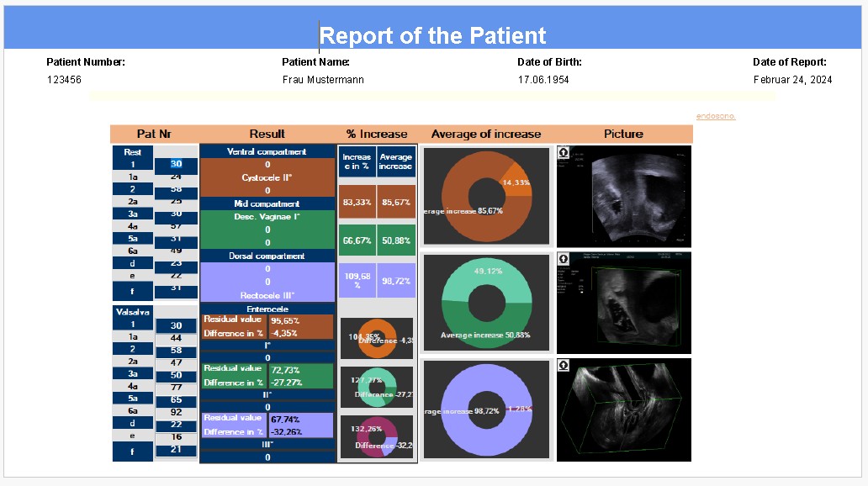The height and width of the screenshot is (486, 868).
Task: Open the endosono link
Action: point(715,116)
